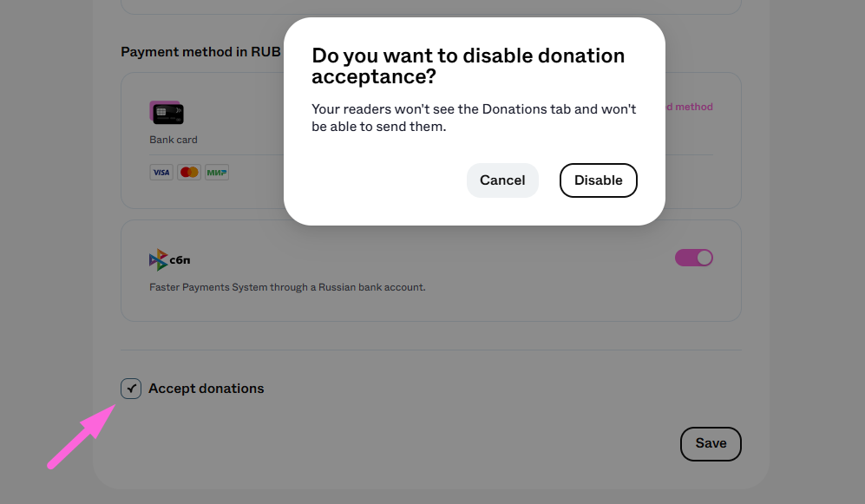
Task: Open the partially hidden pink method link
Action: pos(689,107)
